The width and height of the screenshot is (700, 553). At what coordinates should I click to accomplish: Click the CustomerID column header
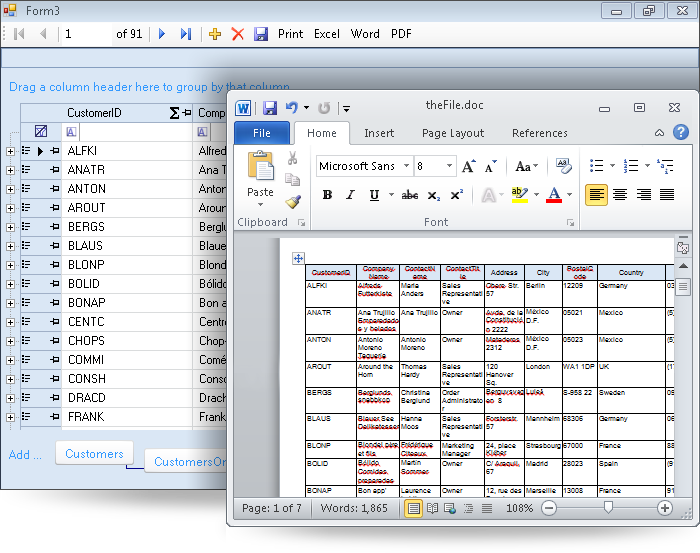tap(94, 113)
